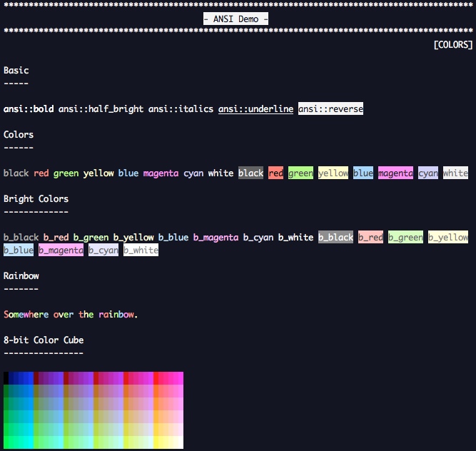
Task: Click the foreground text 'b_blue'
Action: coord(173,238)
